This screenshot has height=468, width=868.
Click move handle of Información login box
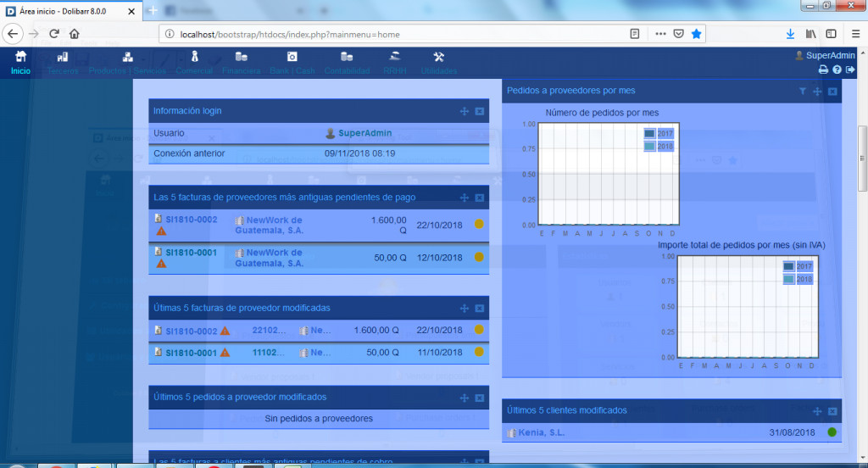pyautogui.click(x=465, y=111)
